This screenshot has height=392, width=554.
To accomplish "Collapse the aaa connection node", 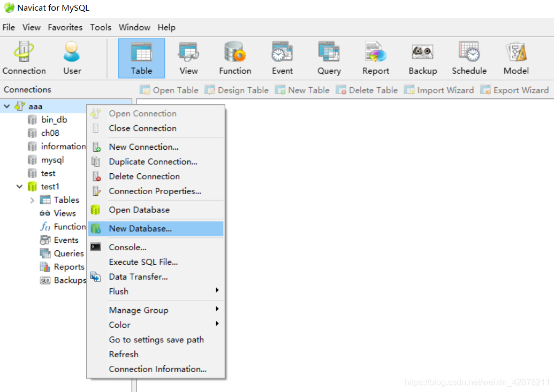I will pyautogui.click(x=7, y=106).
